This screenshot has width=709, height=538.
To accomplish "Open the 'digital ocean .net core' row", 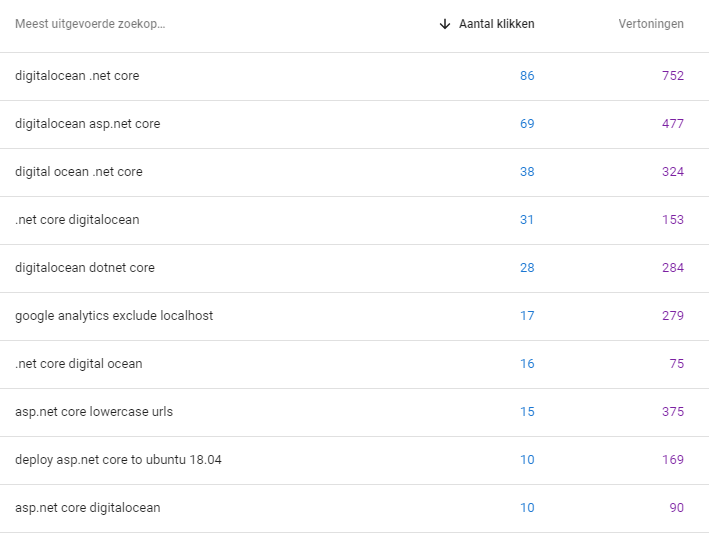I will click(354, 172).
